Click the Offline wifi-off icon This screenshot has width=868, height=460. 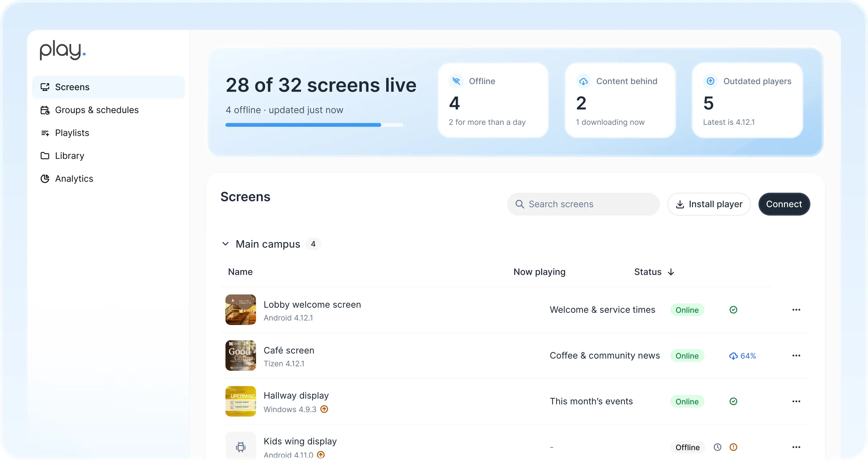click(456, 81)
